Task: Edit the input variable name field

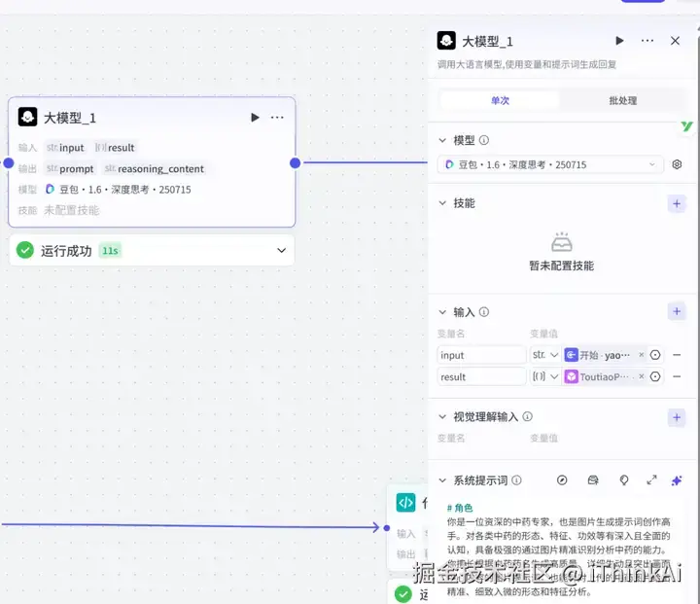Action: coord(481,355)
